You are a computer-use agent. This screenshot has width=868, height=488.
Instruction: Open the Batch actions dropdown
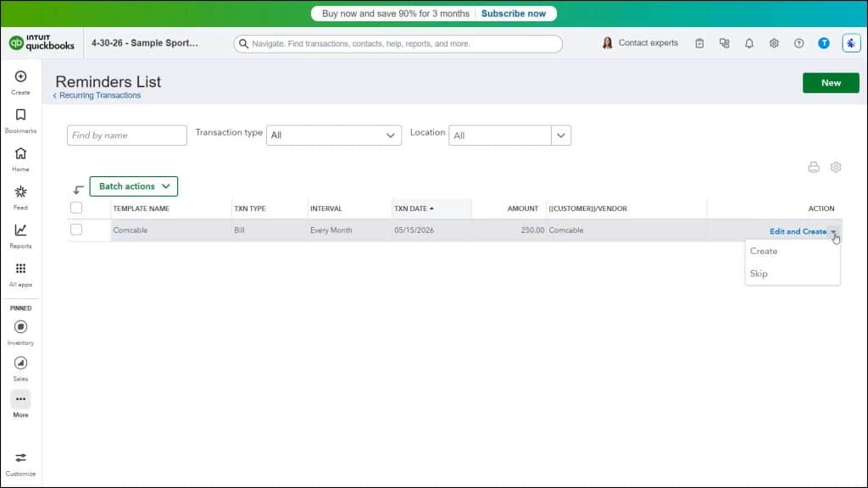[x=133, y=186]
